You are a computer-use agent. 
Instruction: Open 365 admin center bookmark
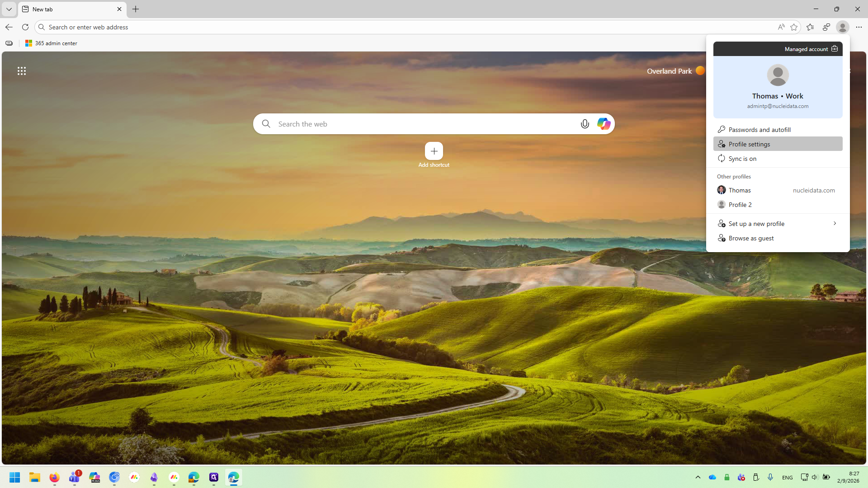(x=51, y=43)
